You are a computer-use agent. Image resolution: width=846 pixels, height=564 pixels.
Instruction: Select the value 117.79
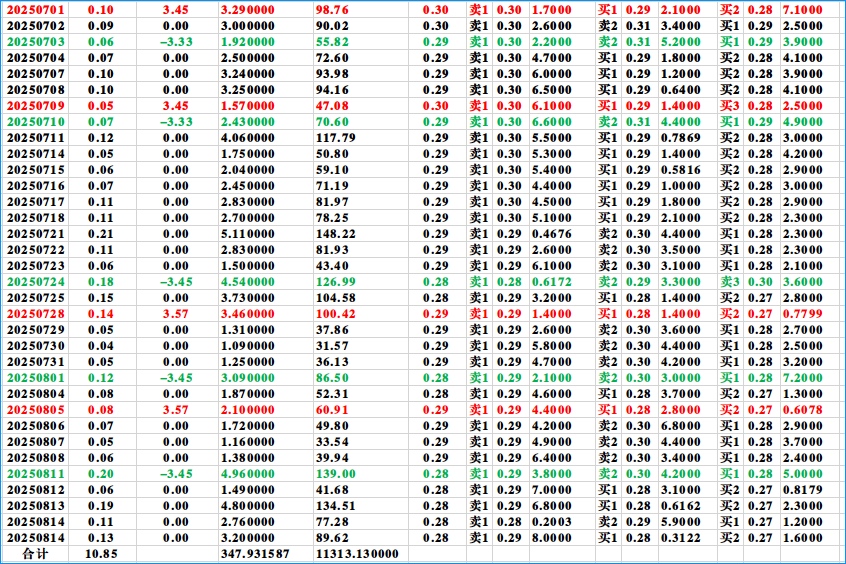pyautogui.click(x=336, y=138)
